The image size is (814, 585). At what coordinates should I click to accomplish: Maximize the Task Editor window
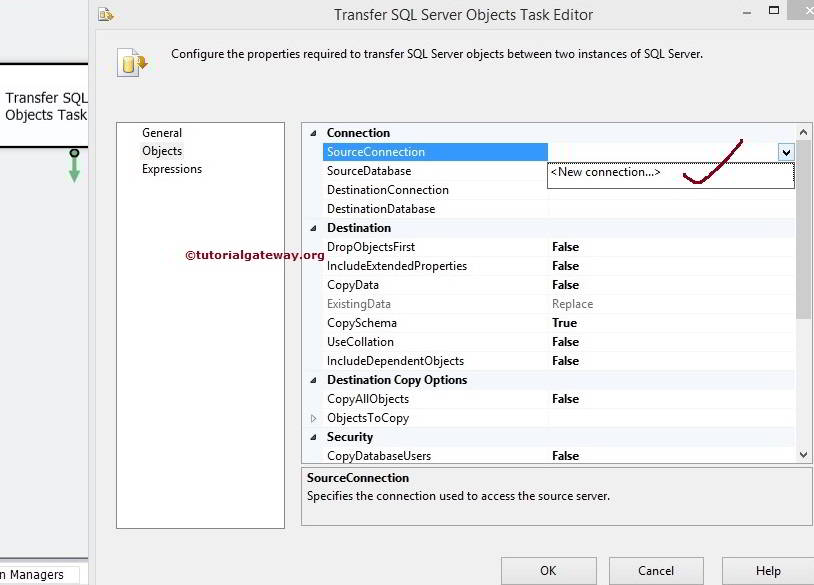pos(774,10)
